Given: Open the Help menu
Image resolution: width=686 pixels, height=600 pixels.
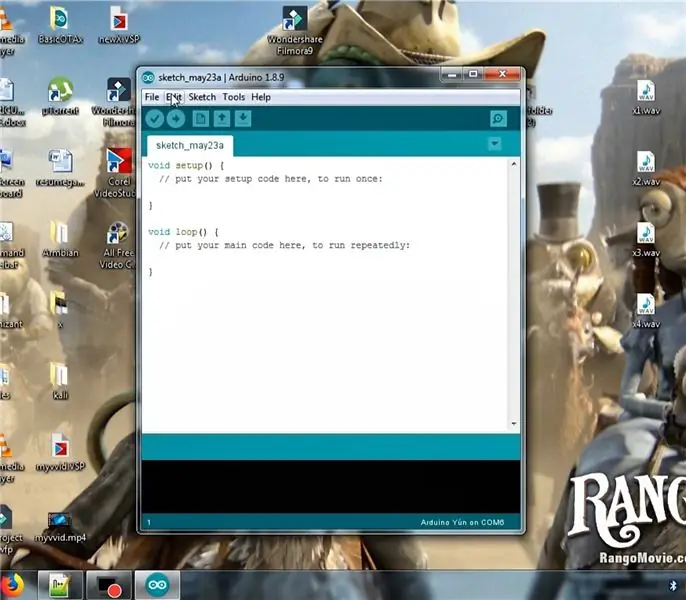Looking at the screenshot, I should (261, 97).
